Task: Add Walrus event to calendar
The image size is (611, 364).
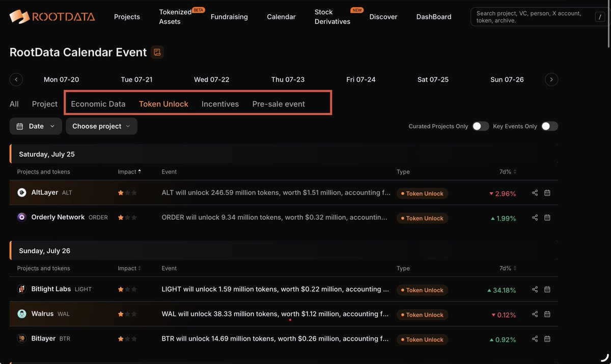Action: (547, 314)
